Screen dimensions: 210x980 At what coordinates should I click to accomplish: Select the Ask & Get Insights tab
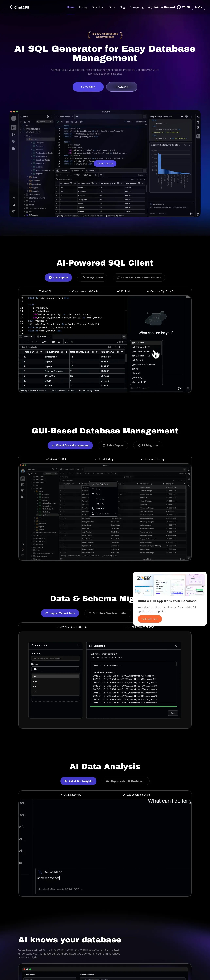(78, 781)
